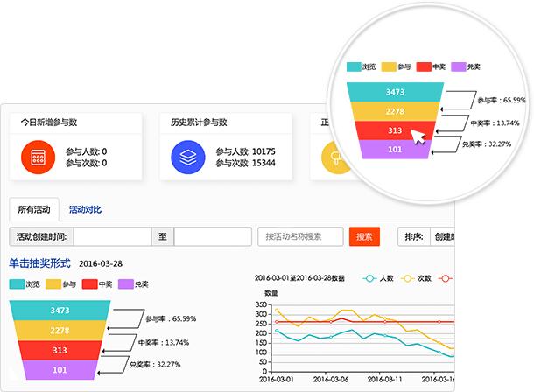Open the 单击抽奖形式 activity link
Viewport: 534px width, 392px height.
pos(40,263)
